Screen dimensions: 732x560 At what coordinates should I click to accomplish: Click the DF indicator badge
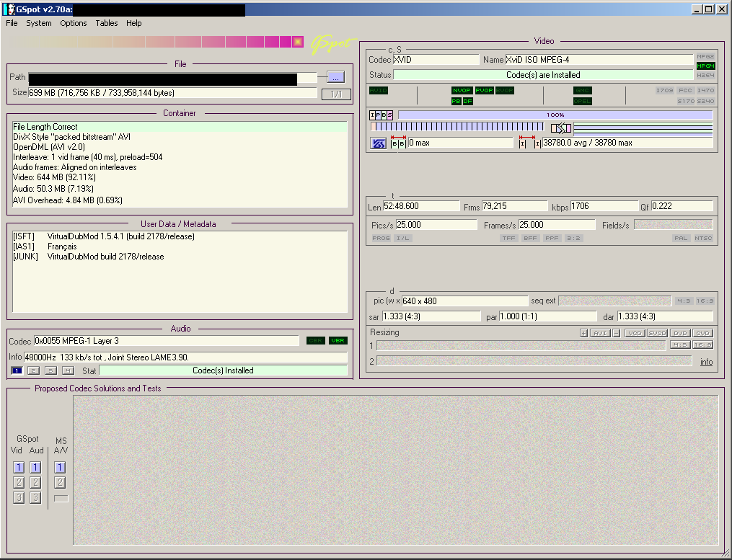click(467, 102)
